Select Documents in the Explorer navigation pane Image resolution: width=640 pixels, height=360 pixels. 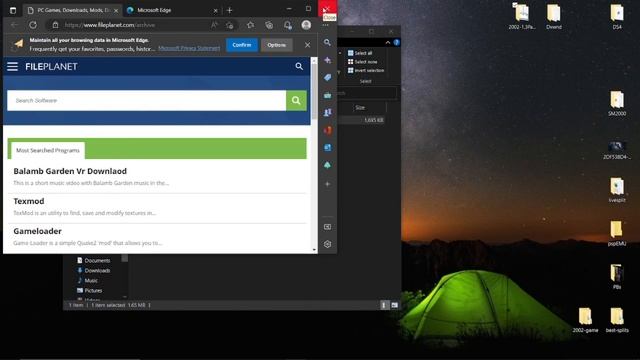pyautogui.click(x=93, y=260)
